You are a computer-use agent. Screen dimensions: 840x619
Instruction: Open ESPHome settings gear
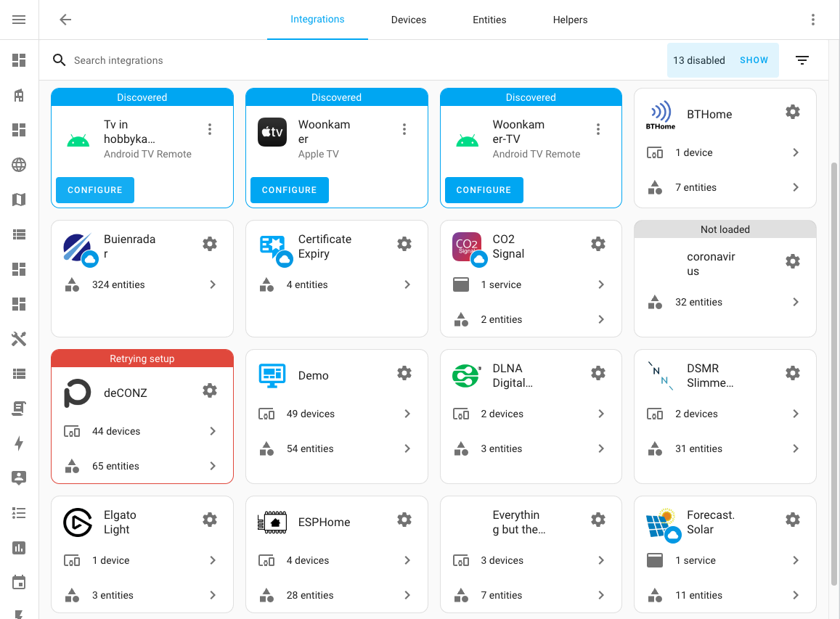(x=404, y=520)
